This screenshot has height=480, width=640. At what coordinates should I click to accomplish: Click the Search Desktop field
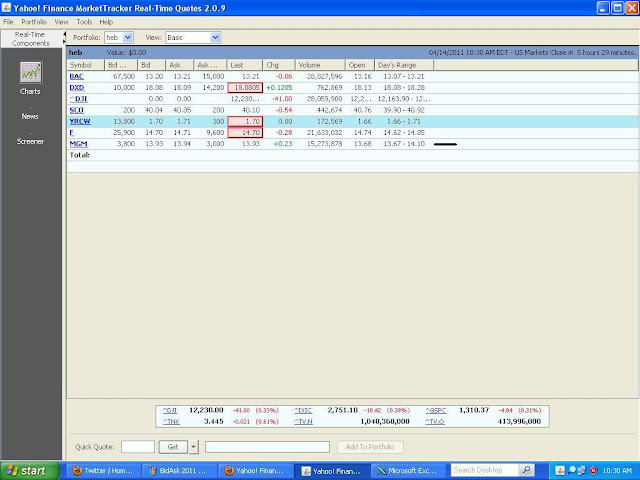[484, 470]
